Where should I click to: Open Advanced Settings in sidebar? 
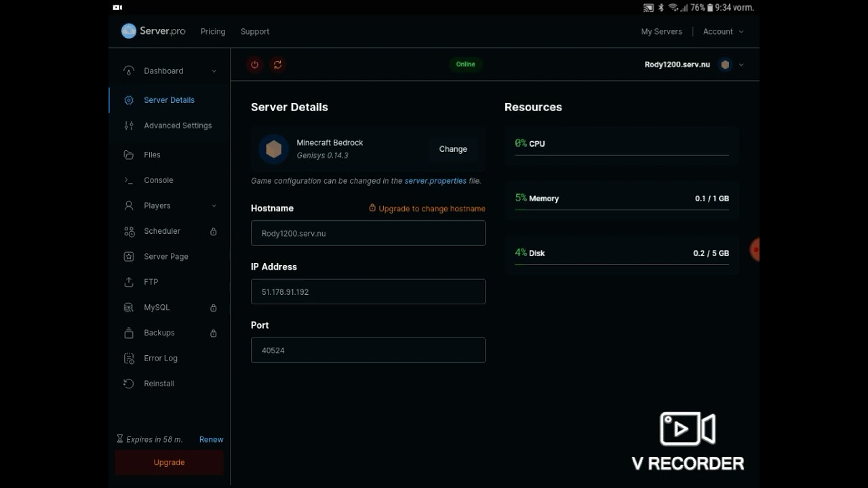point(169,125)
